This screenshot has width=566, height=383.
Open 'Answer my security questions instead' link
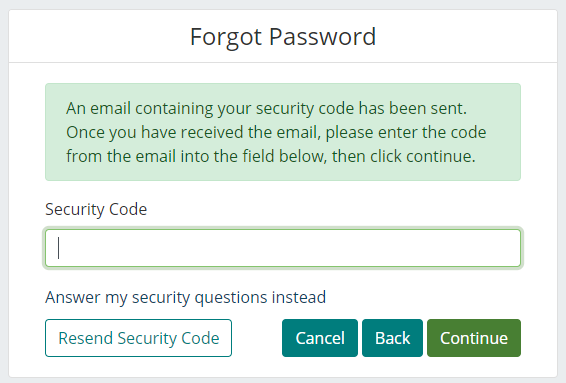click(186, 297)
